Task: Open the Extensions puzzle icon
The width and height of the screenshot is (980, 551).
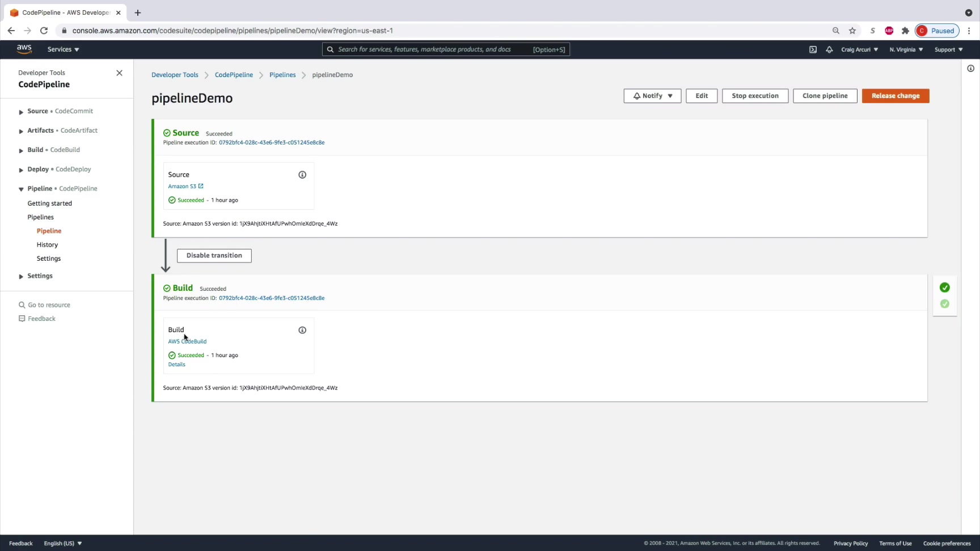Action: [x=905, y=31]
